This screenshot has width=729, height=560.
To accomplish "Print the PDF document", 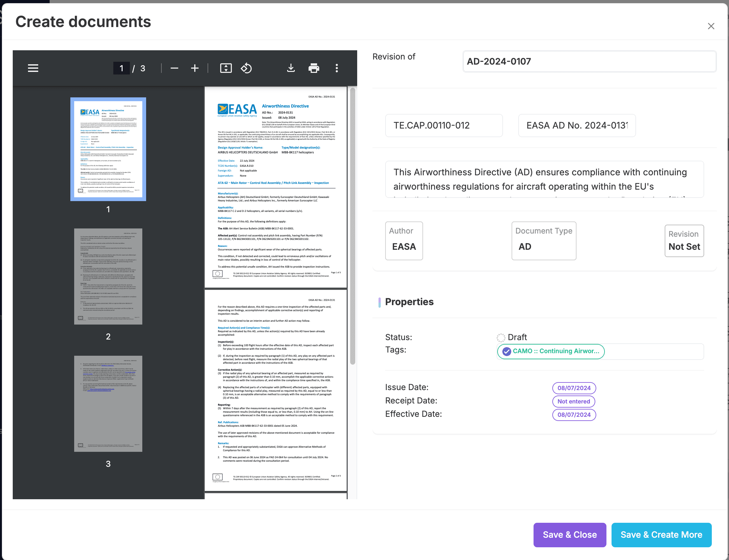I will pyautogui.click(x=314, y=68).
